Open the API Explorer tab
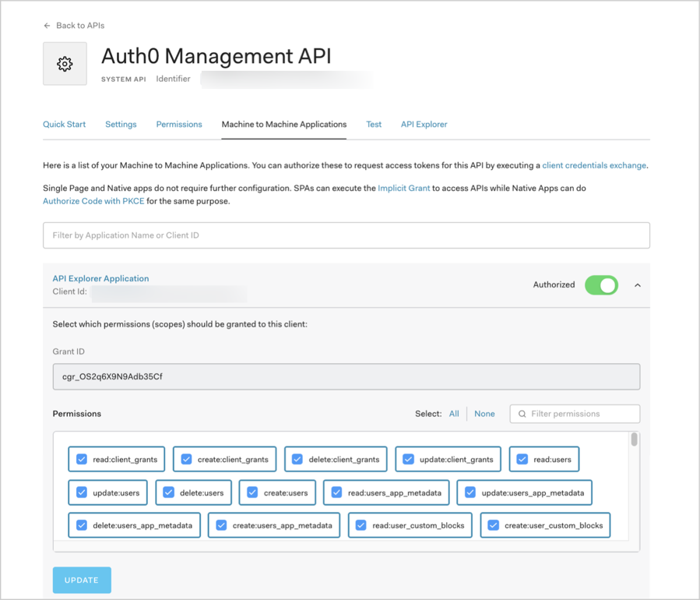 point(424,124)
